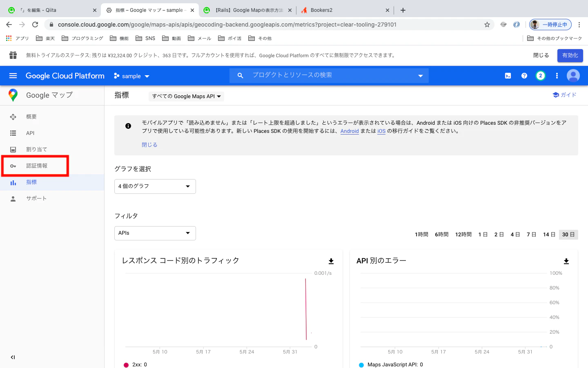
Task: Click the Google Maps pin logo
Action: coord(13,95)
